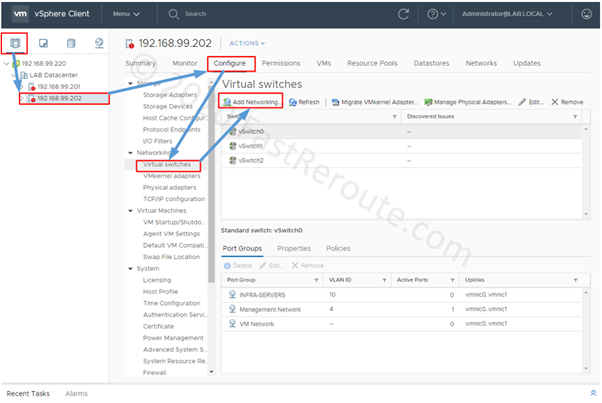Switch to the Resource Pools tab
602x403 pixels.
[372, 63]
